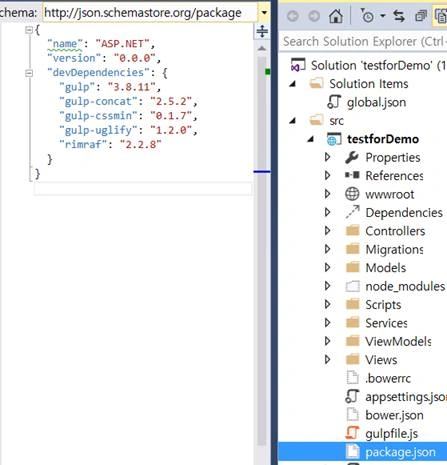
Task: Click the Collapse All icon
Action: (421, 16)
